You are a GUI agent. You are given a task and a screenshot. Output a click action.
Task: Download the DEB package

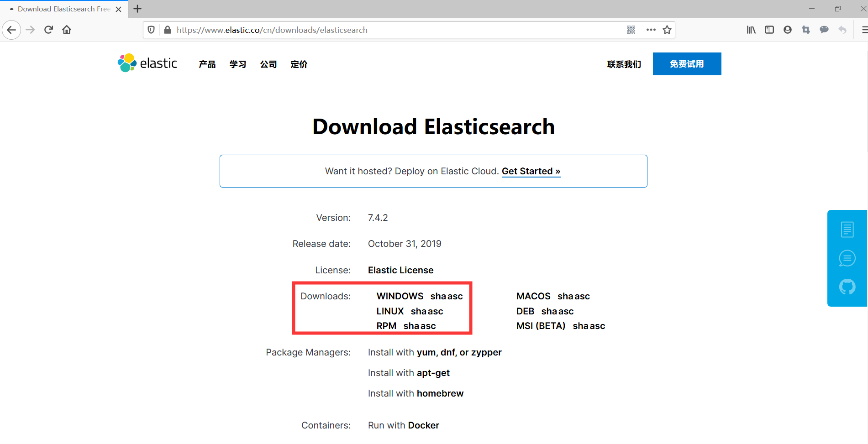tap(525, 311)
